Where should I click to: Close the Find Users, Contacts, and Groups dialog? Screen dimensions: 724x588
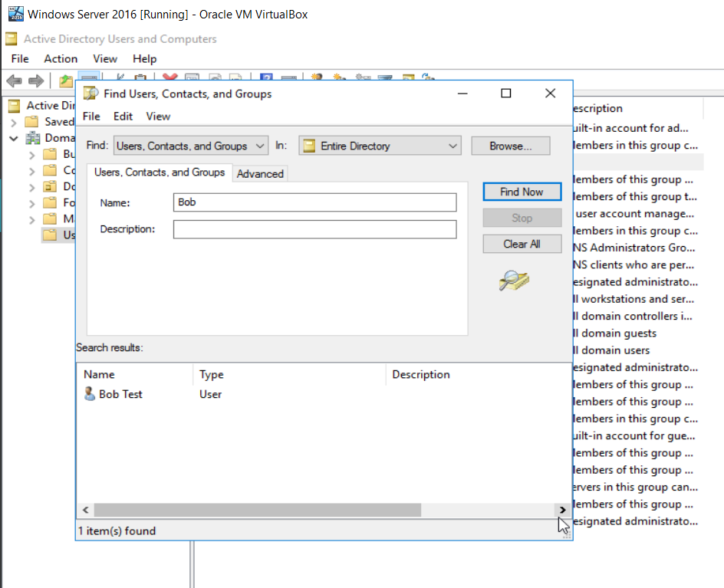click(550, 94)
